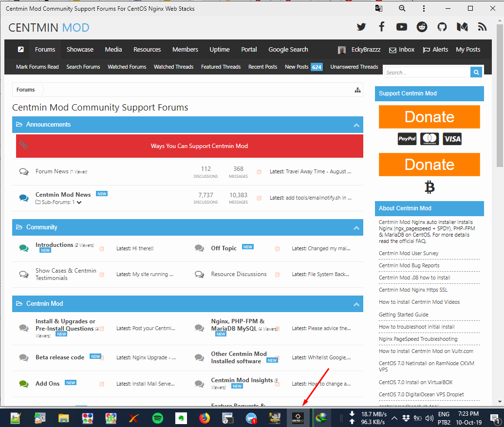Open Windows notification center icon
Viewport: 504px width, 427px height.
pos(494,418)
